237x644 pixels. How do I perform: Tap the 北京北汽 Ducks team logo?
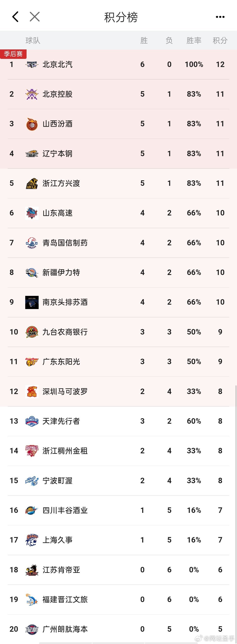pyautogui.click(x=32, y=64)
